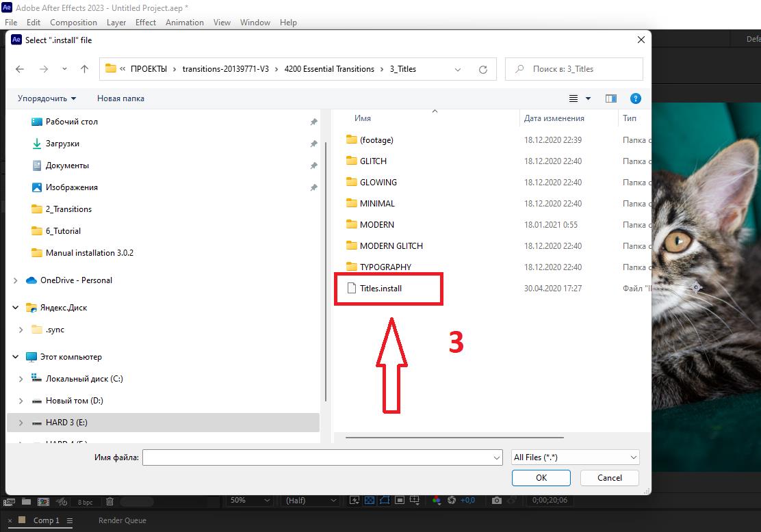Show channel and color management icon
761x532 pixels.
(437, 500)
